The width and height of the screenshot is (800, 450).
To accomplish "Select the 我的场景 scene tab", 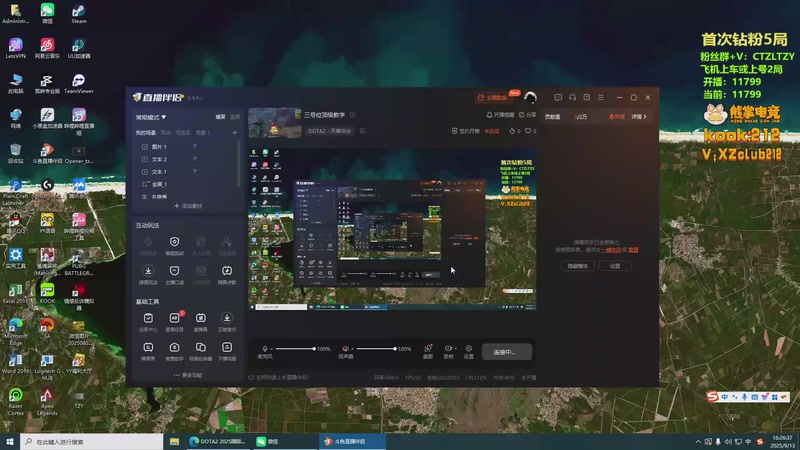I will point(145,133).
